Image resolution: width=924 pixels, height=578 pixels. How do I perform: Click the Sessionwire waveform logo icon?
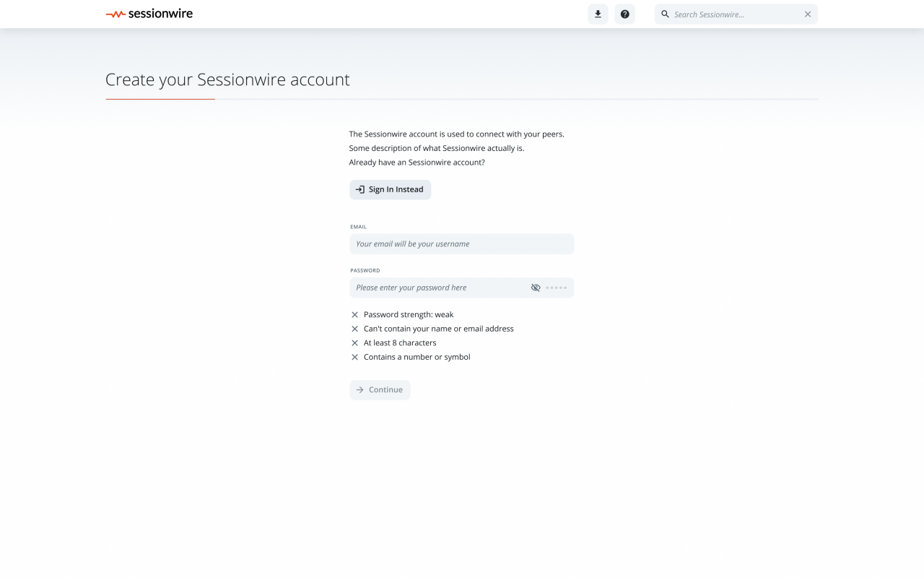pyautogui.click(x=115, y=14)
